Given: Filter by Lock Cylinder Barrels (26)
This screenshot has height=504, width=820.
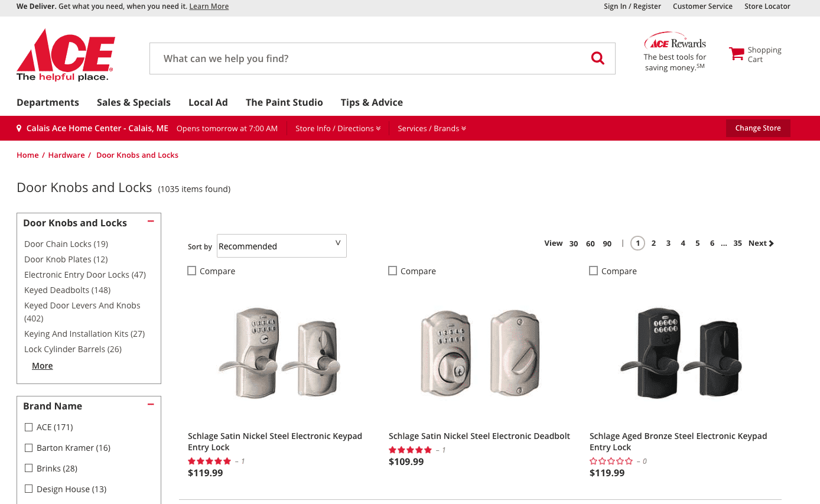Looking at the screenshot, I should point(73,349).
